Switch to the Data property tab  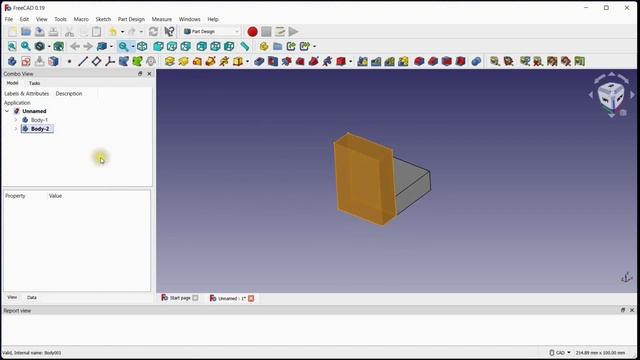pos(32,298)
